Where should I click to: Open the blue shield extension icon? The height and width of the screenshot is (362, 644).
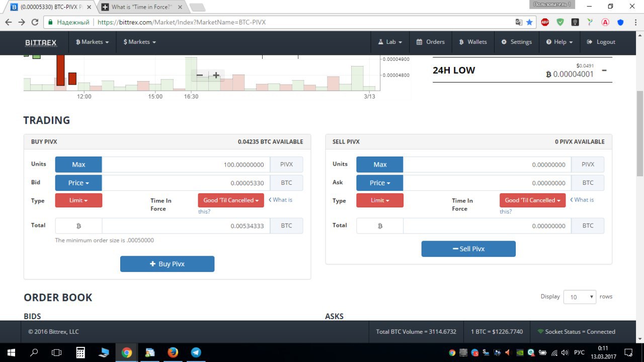[x=620, y=22]
